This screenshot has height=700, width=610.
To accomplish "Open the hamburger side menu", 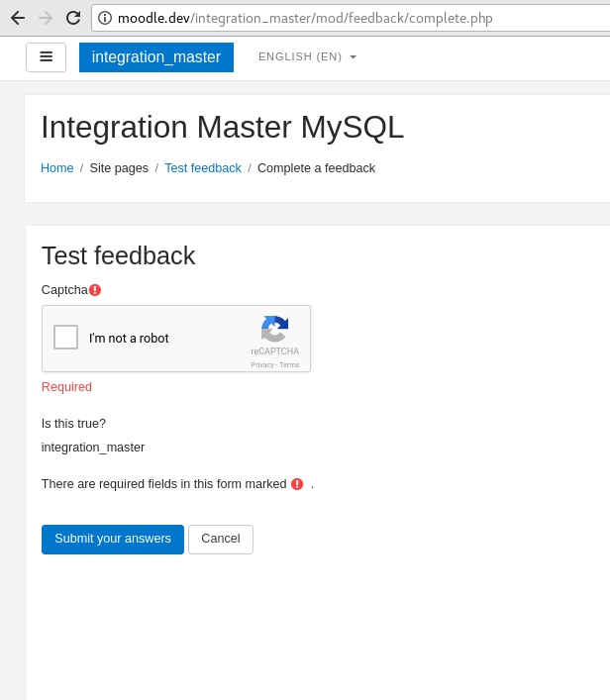I will click(x=46, y=57).
